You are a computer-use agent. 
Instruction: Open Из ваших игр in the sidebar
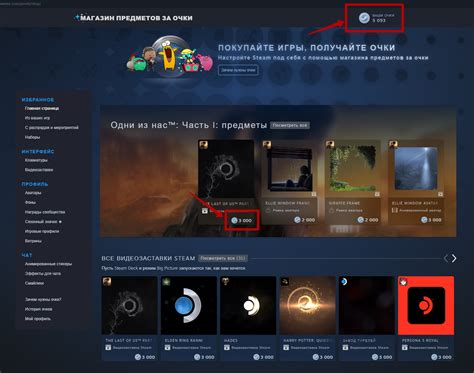tap(37, 118)
